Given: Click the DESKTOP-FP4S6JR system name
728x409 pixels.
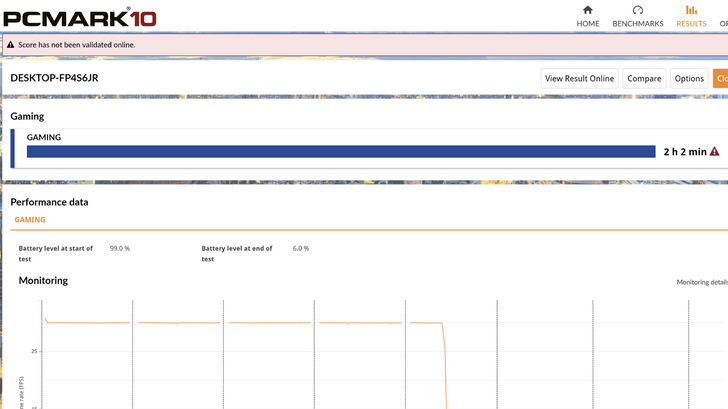Looking at the screenshot, I should (x=54, y=78).
